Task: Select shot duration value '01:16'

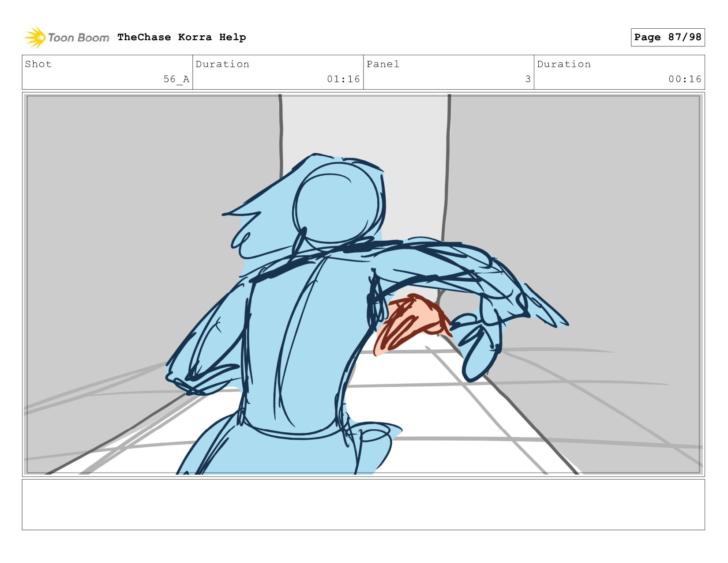Action: click(x=343, y=79)
